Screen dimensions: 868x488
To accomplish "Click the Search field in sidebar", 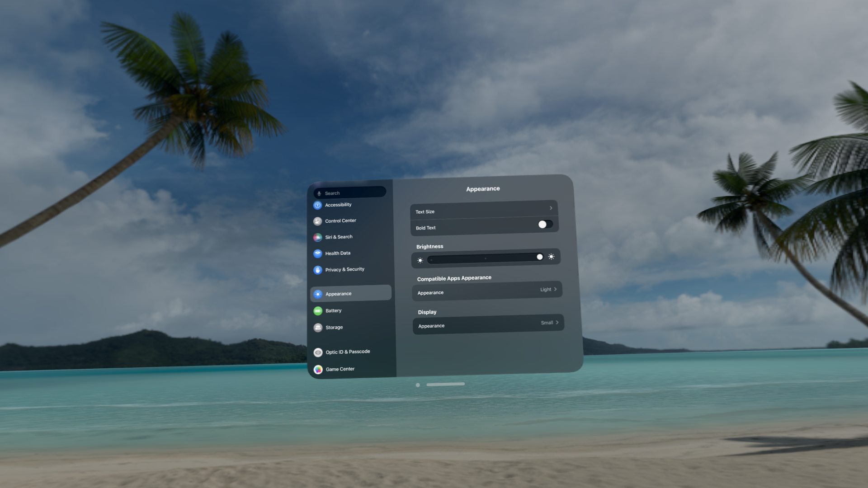I will tap(350, 193).
